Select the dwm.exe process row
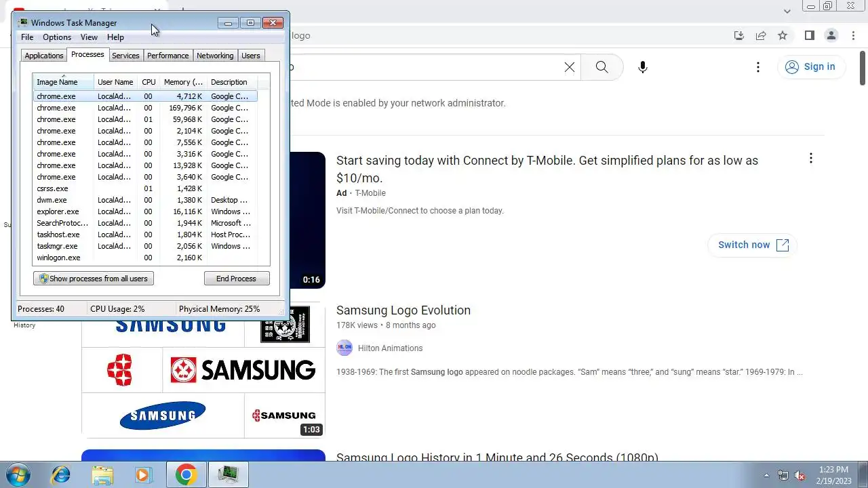 (145, 200)
